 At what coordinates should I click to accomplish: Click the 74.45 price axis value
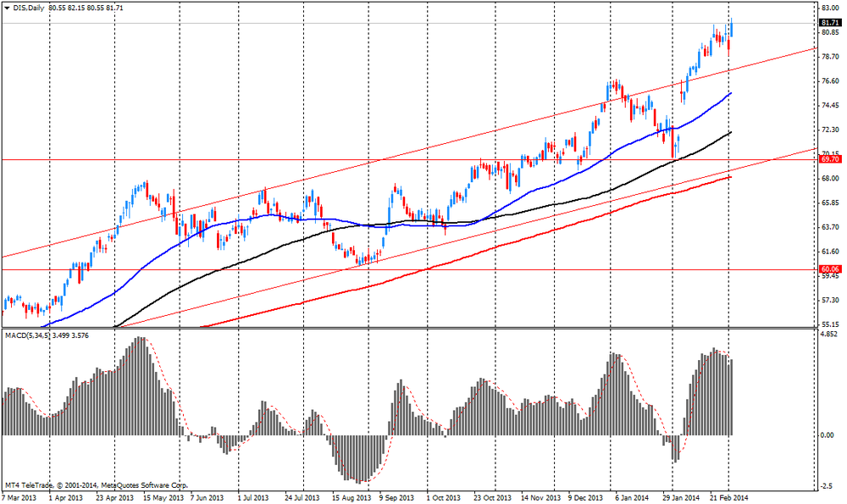(830, 105)
